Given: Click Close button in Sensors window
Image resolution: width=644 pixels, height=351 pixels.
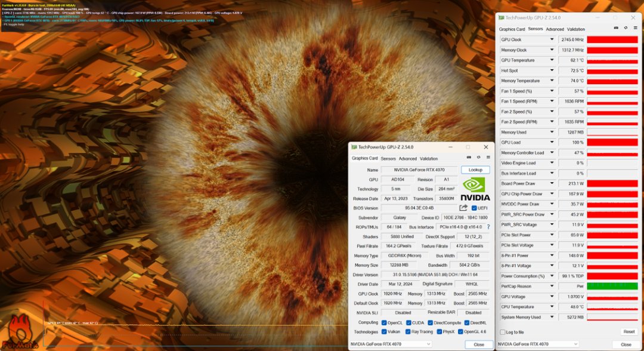Looking at the screenshot, I should coord(626,344).
